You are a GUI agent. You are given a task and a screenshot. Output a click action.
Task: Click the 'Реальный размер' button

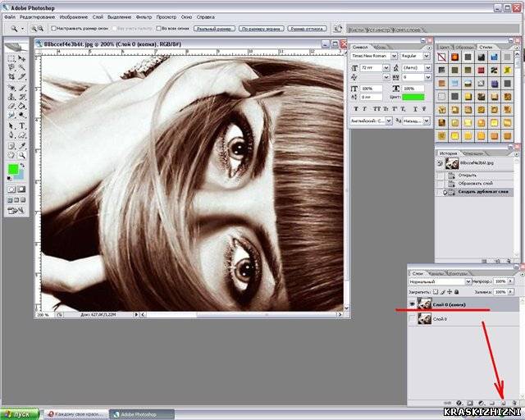pyautogui.click(x=214, y=29)
